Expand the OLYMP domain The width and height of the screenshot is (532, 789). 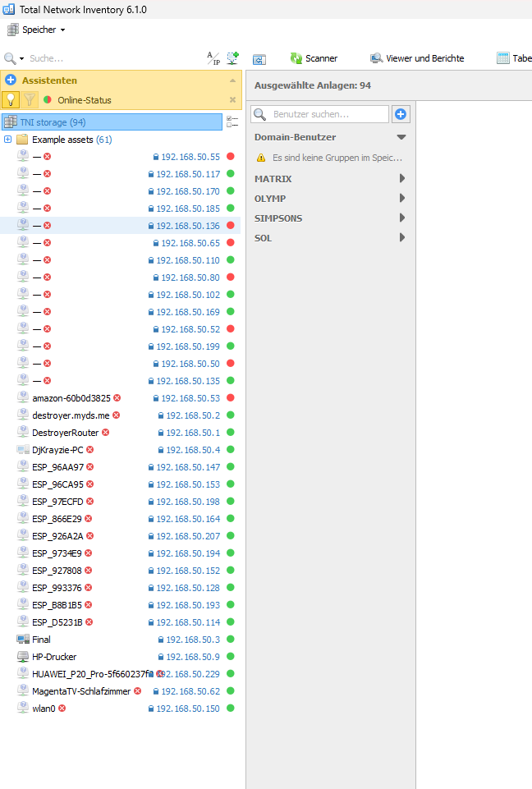(402, 198)
